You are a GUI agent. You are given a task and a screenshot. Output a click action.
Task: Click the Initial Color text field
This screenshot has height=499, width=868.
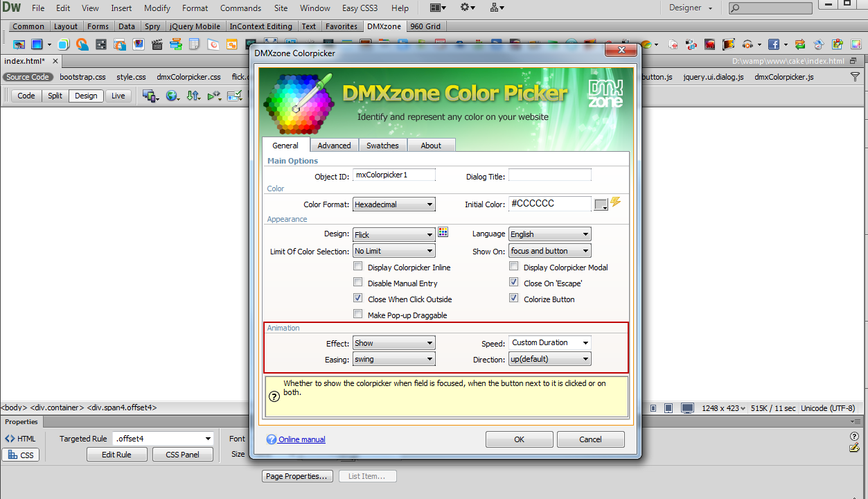550,204
